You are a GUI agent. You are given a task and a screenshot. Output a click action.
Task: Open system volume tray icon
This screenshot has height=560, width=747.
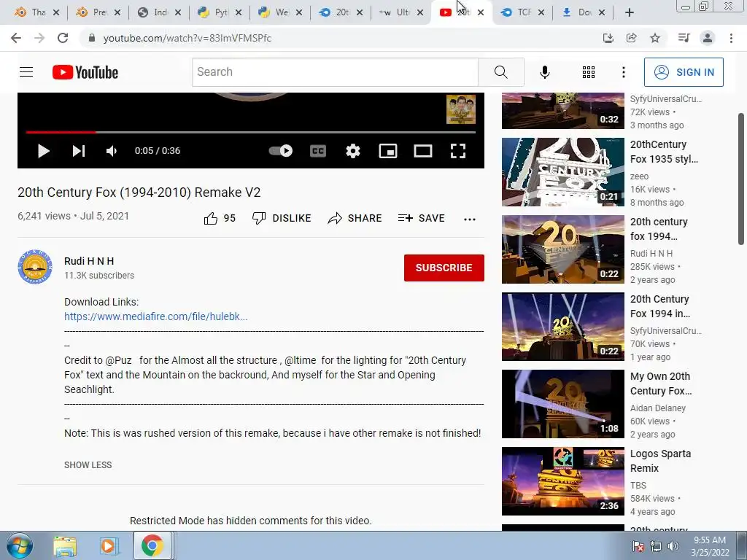point(673,546)
